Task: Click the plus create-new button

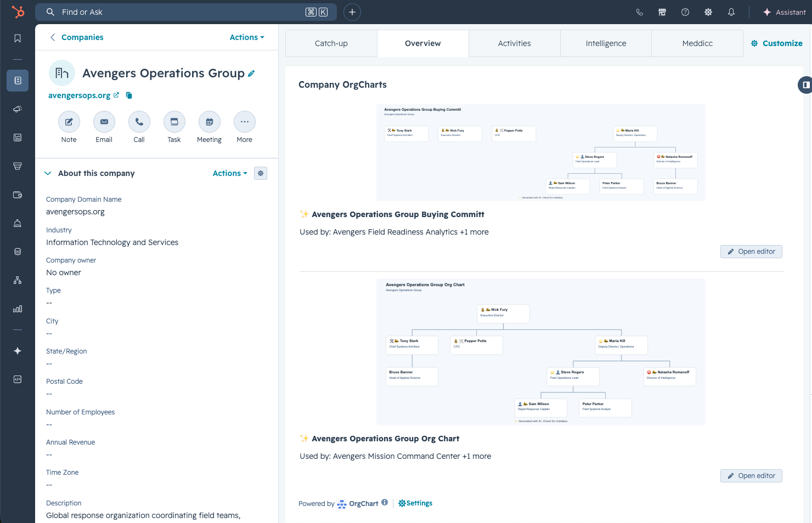Action: coord(352,12)
